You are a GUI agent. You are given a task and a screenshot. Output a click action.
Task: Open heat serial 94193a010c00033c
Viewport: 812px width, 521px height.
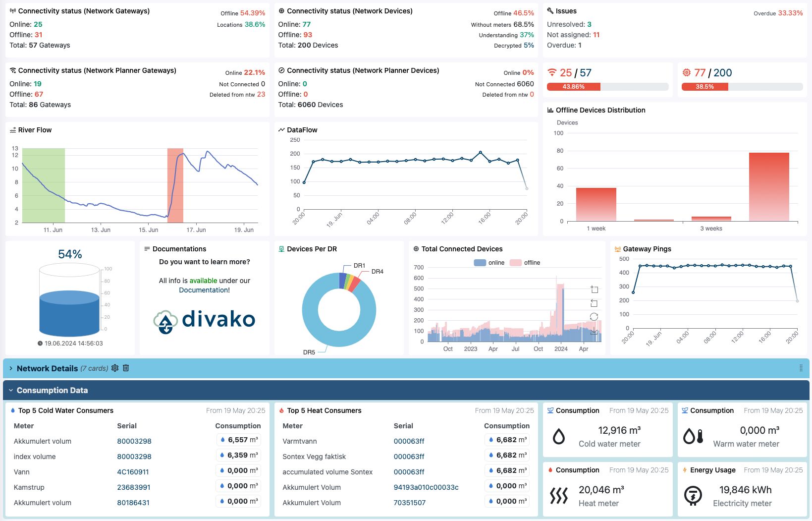pos(426,487)
